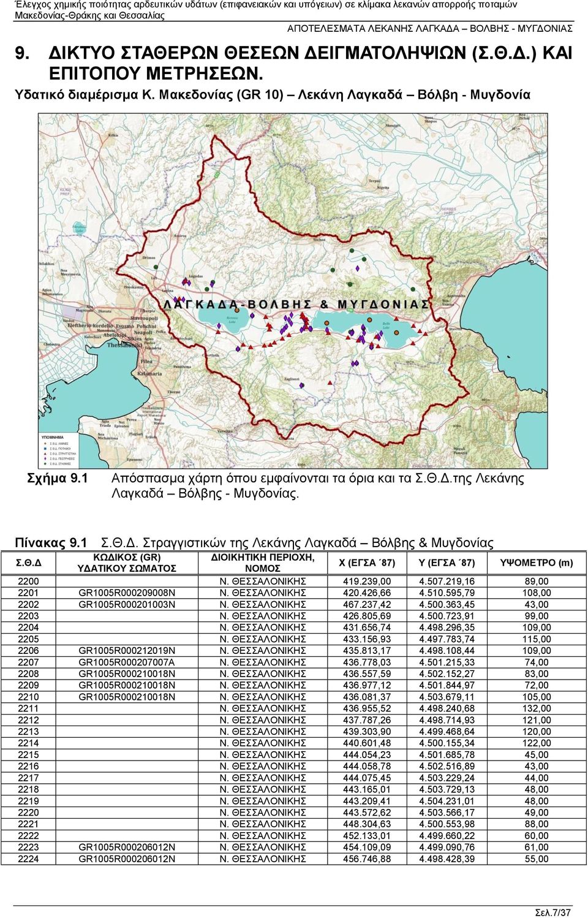The image size is (588, 918).
Task: Click the map label "ΛΑΓΚΑΔΑ - ΒΟΛΒΗΣ & ΜΥΓΔΟΝΙΑΣ"
Action: [296, 305]
